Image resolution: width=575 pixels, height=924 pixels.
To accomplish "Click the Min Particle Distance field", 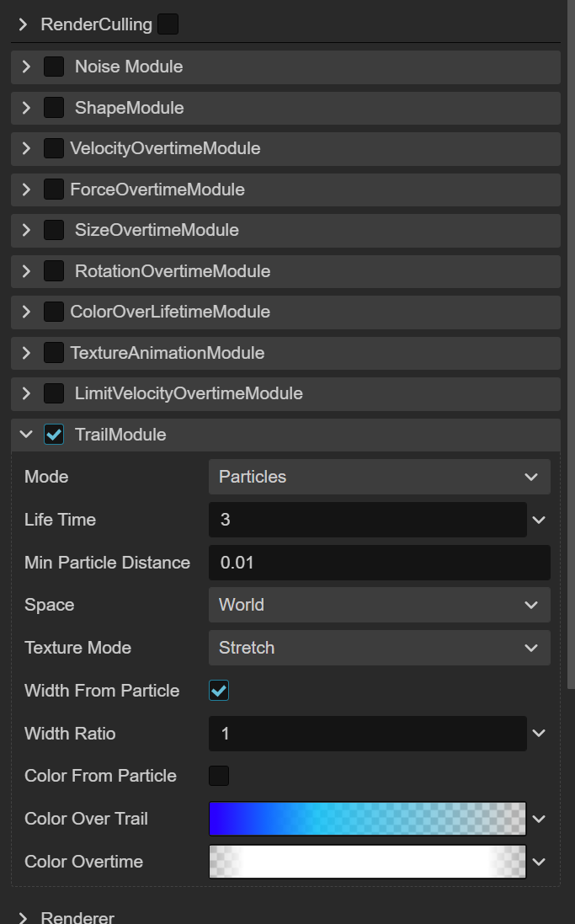I will point(379,563).
